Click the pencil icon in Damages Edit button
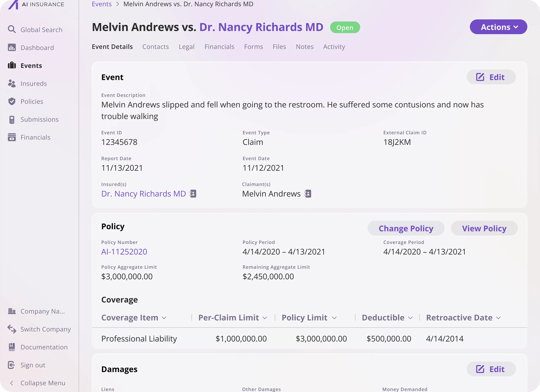This screenshot has width=540, height=392. coord(480,369)
